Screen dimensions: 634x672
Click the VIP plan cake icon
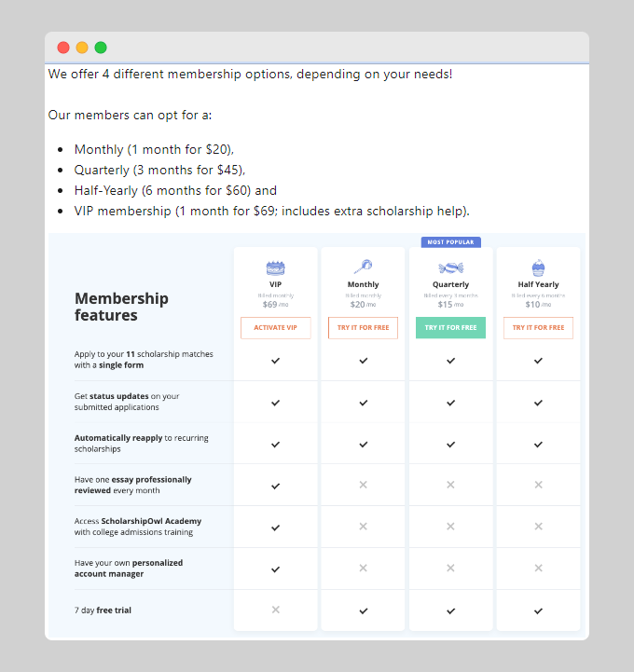[275, 267]
